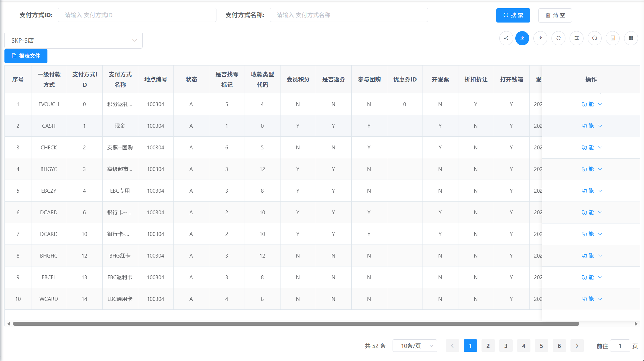Screen dimensions: 644x361
Task: Click the round magnifier icon in toolbar
Action: point(594,38)
